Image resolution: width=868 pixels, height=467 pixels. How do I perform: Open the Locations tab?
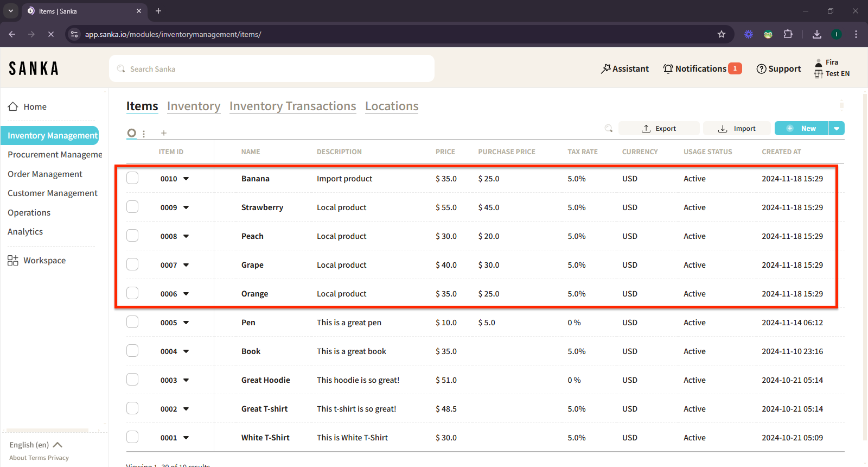tap(392, 106)
